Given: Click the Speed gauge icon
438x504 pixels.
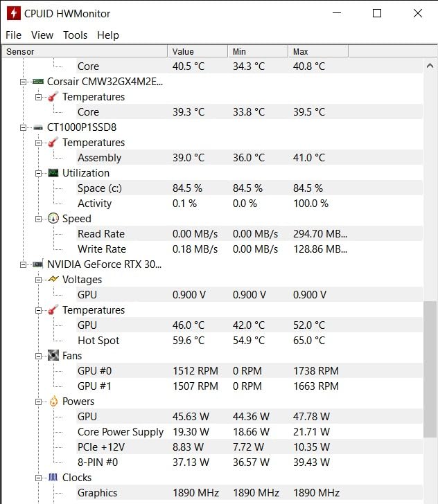Looking at the screenshot, I should tap(53, 219).
